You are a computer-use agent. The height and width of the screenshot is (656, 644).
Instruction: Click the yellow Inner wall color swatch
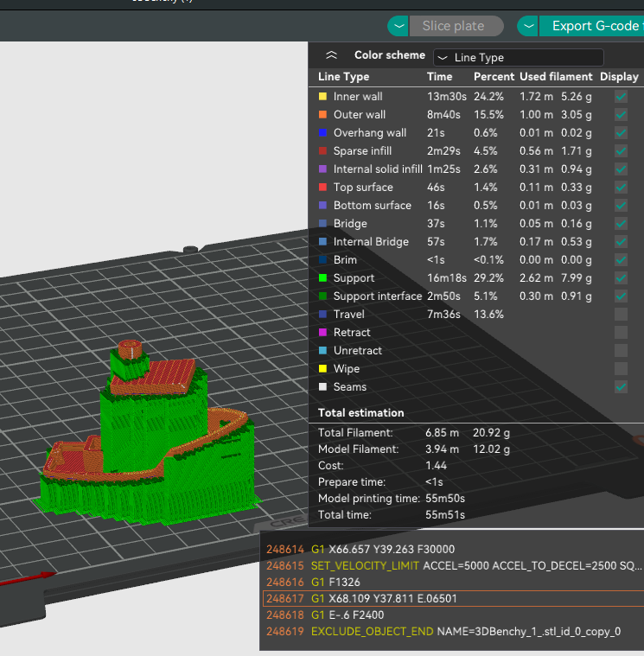pyautogui.click(x=322, y=97)
